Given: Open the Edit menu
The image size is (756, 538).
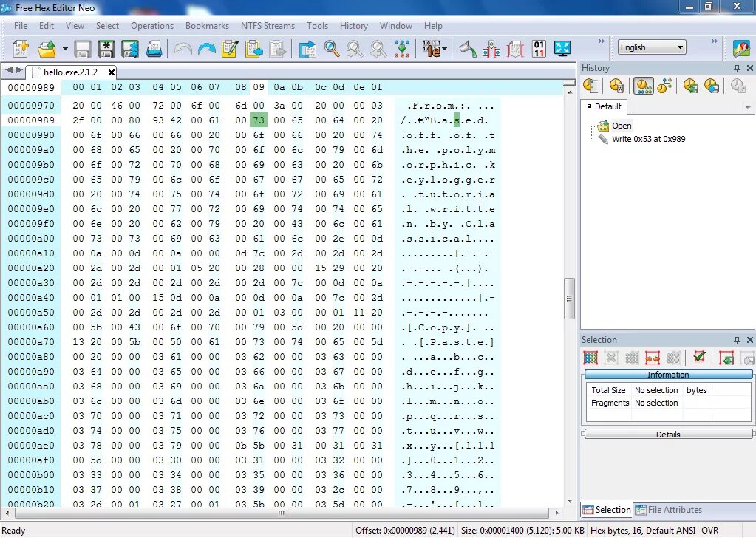Looking at the screenshot, I should pyautogui.click(x=47, y=26).
